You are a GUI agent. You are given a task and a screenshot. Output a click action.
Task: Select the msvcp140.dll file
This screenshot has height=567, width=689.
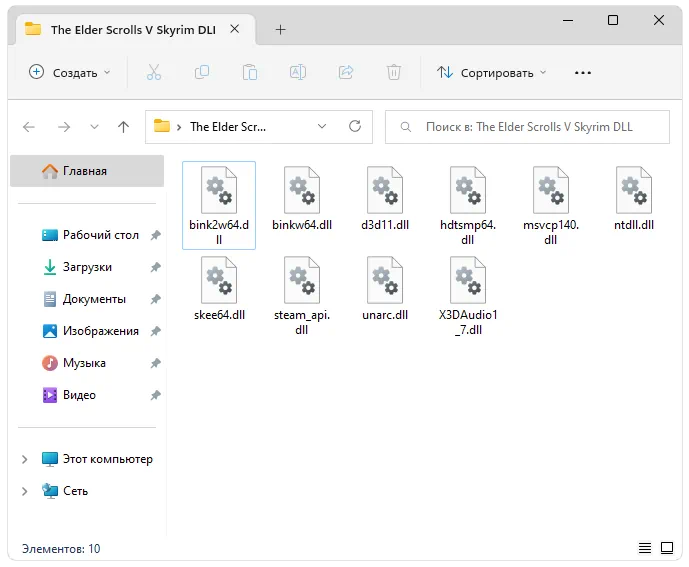[x=551, y=205]
